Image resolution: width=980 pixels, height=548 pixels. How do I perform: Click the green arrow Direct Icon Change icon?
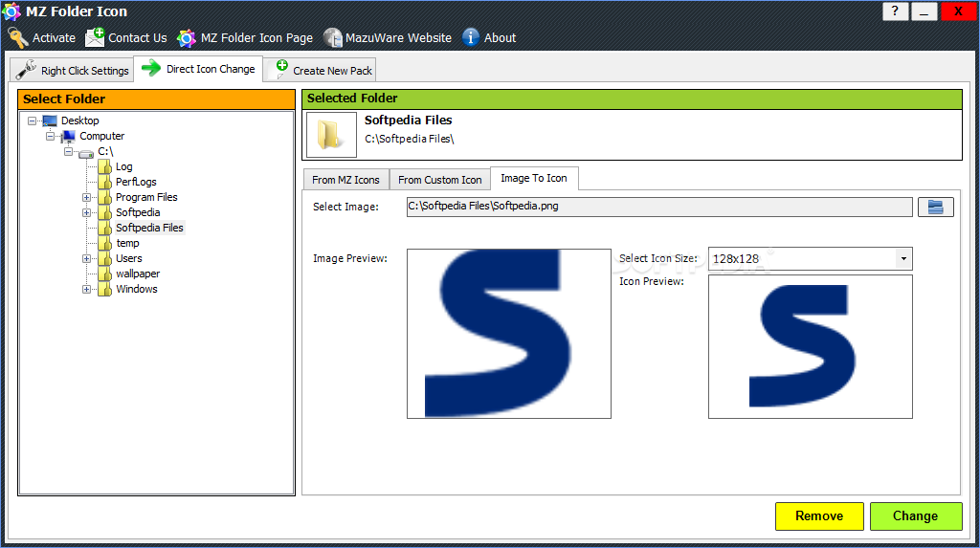click(x=150, y=68)
